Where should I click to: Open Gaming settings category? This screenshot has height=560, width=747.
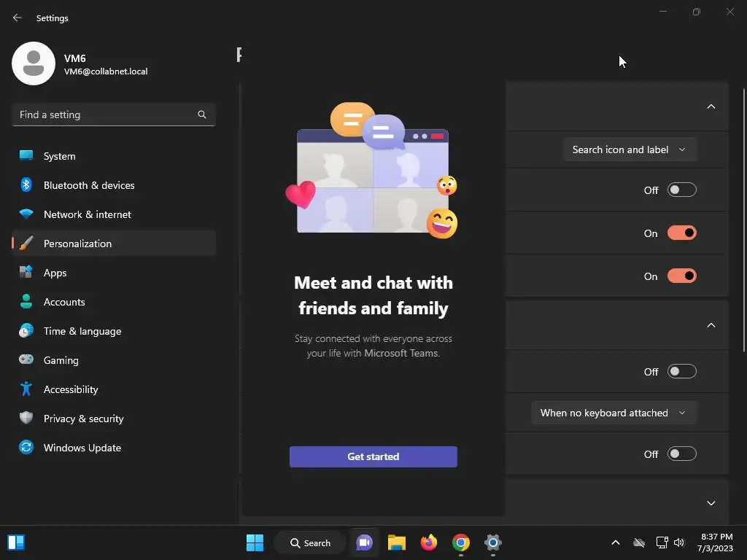(x=114, y=359)
